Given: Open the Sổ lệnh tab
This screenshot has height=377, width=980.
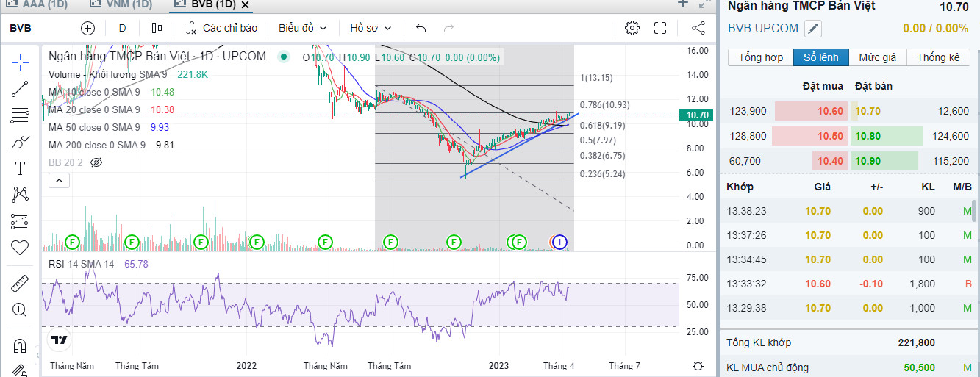Looking at the screenshot, I should coord(820,57).
